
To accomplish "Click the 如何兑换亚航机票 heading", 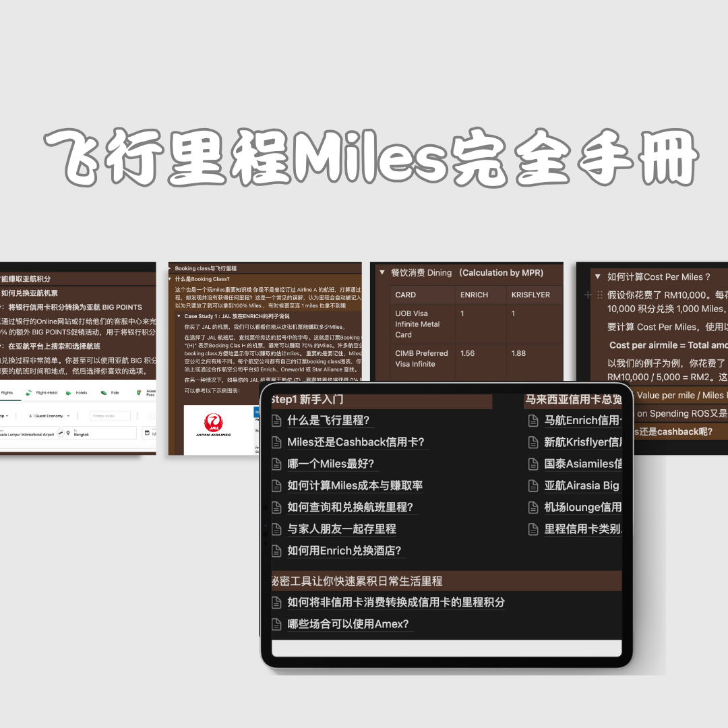I will tap(29, 293).
